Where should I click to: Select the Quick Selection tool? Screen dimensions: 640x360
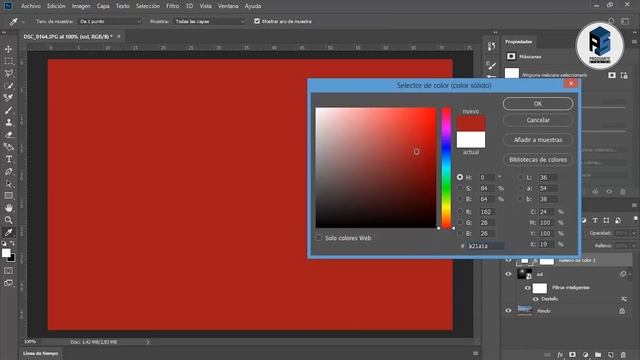[x=8, y=86]
